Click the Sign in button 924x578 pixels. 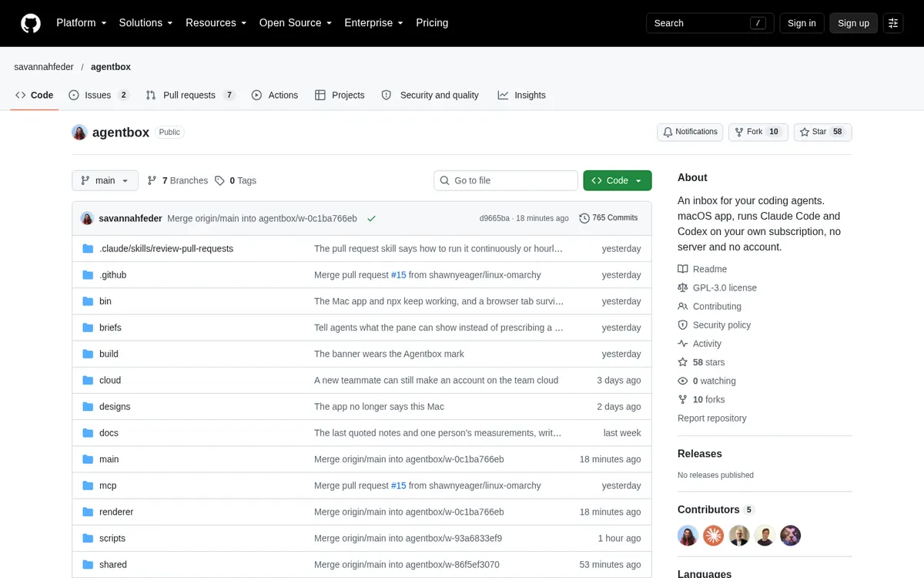click(802, 23)
